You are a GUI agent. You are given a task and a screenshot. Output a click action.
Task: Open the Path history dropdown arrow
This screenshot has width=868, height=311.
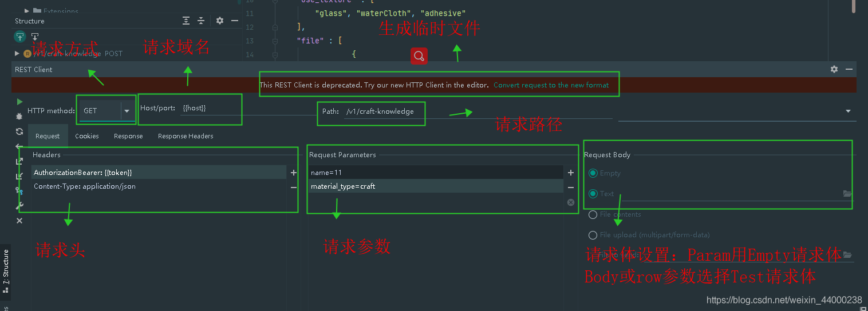(849, 111)
